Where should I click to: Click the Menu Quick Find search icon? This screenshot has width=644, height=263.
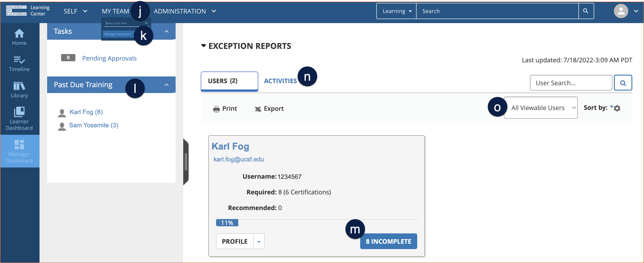click(x=146, y=23)
